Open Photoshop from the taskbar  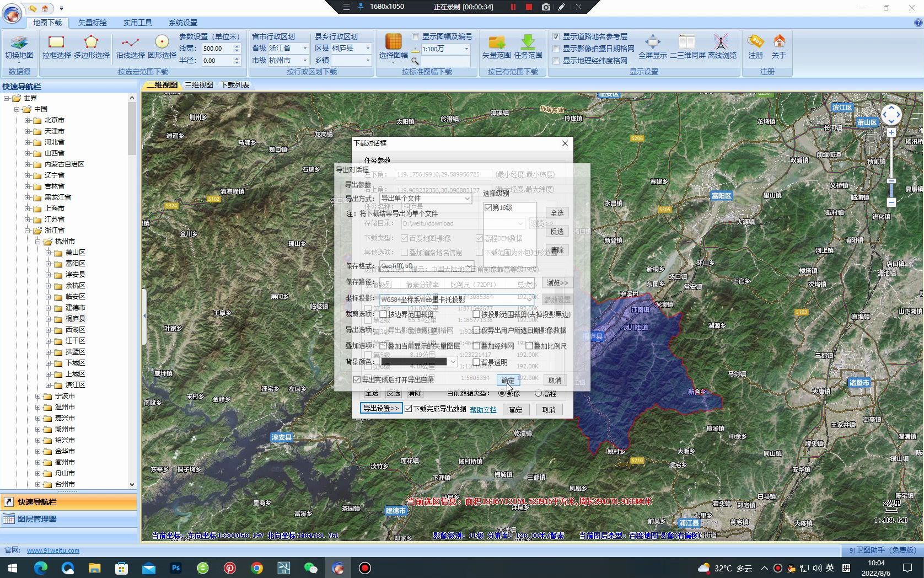(176, 568)
